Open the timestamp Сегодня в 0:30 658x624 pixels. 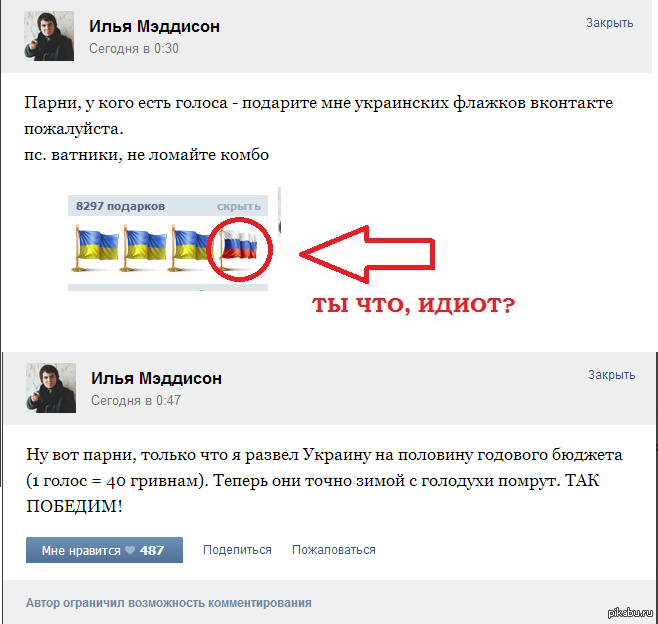pyautogui.click(x=134, y=49)
